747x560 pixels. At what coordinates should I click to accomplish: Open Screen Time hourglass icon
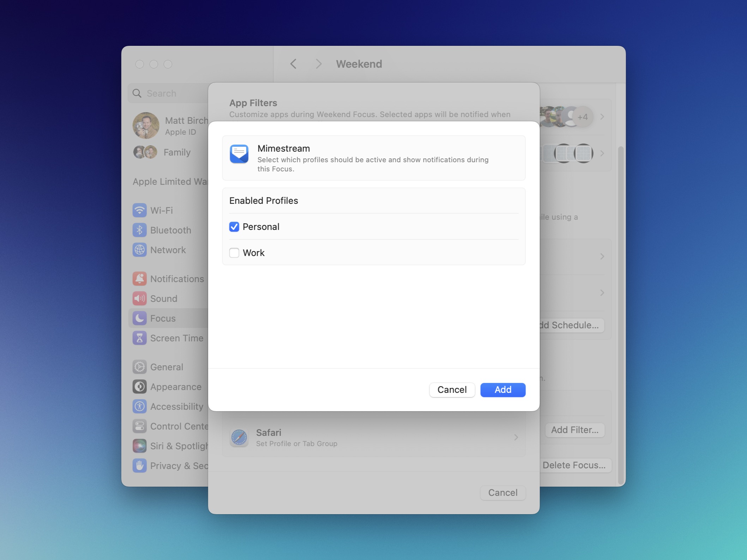click(x=139, y=338)
